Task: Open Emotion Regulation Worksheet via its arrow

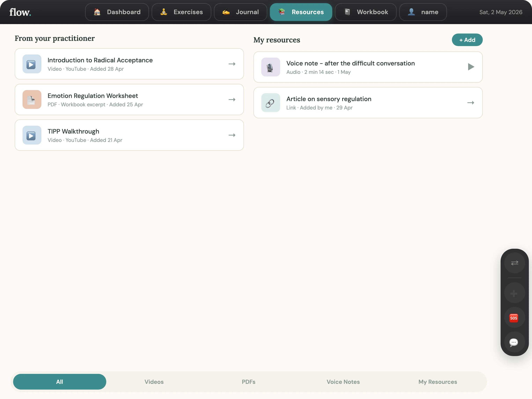Action: [232, 99]
